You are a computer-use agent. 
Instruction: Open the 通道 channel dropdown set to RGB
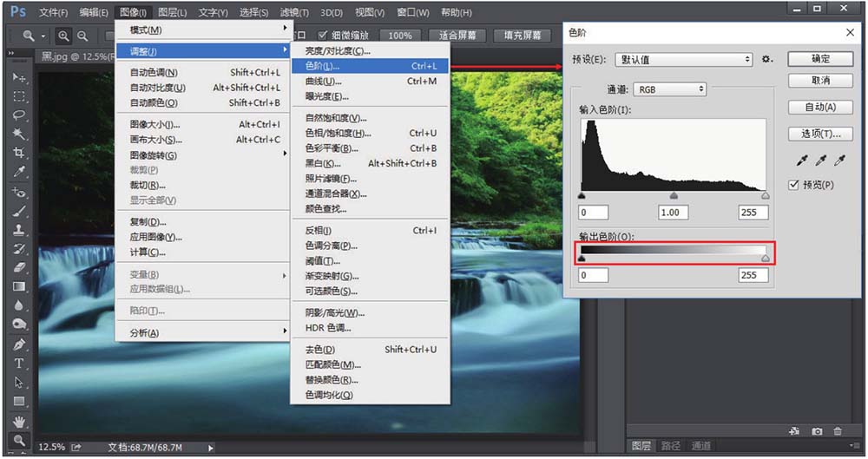tap(669, 89)
